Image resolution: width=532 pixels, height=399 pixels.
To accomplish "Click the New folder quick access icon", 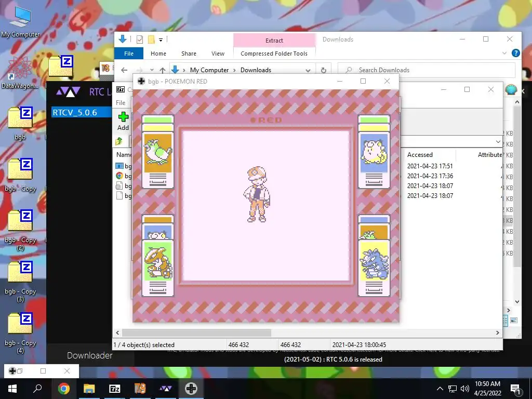I will (x=151, y=39).
